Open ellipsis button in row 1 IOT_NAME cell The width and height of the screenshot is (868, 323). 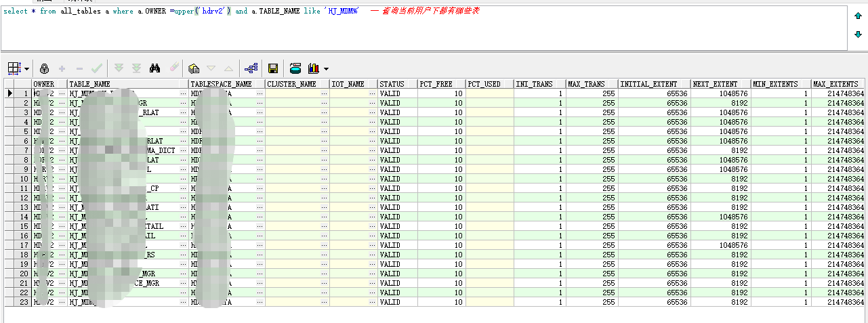tap(373, 93)
